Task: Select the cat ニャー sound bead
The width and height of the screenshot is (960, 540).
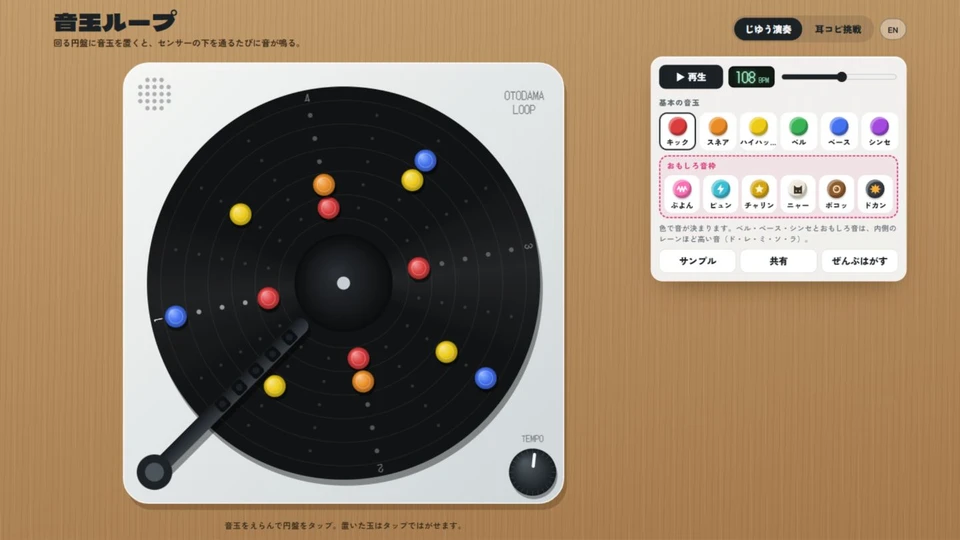Action: coord(798,194)
